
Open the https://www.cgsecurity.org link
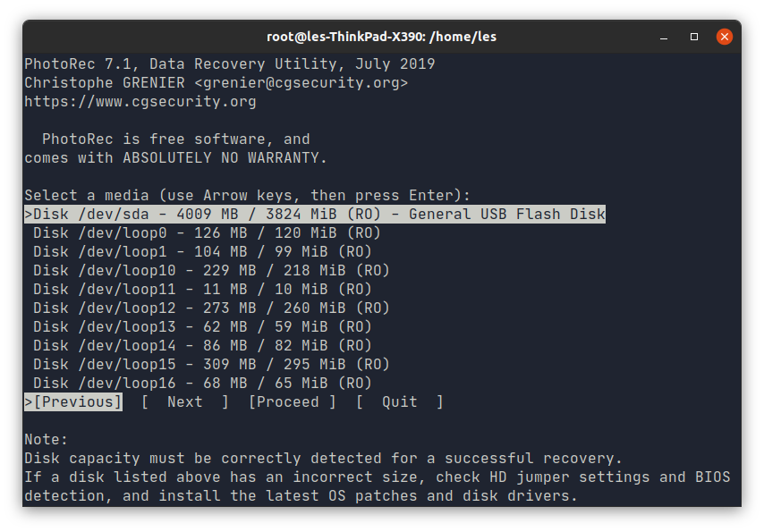[140, 102]
